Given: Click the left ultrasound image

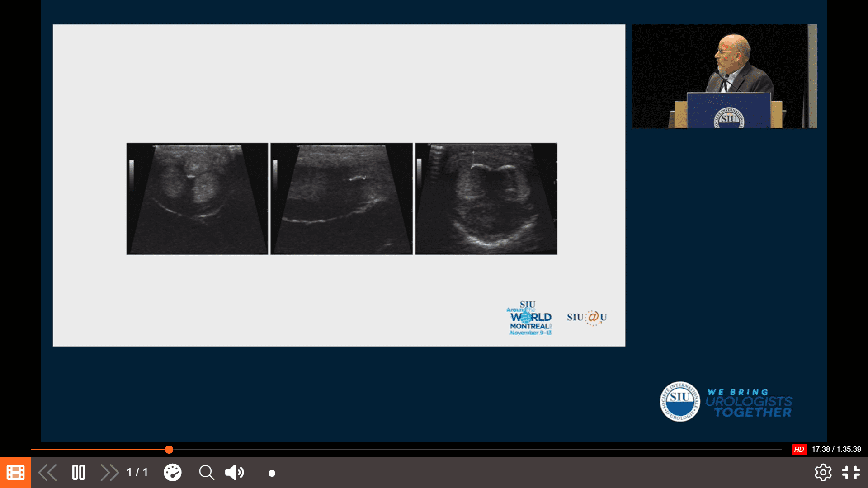Looking at the screenshot, I should tap(197, 199).
